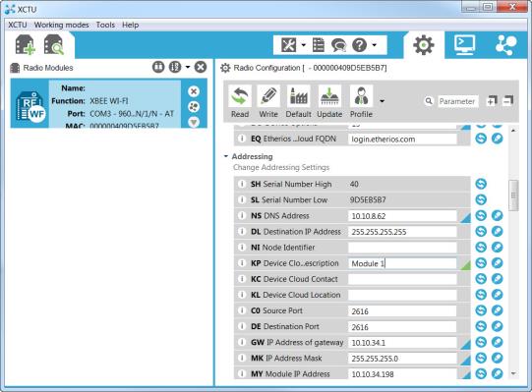Discover remote nodes of the module
The image size is (532, 392).
click(194, 107)
